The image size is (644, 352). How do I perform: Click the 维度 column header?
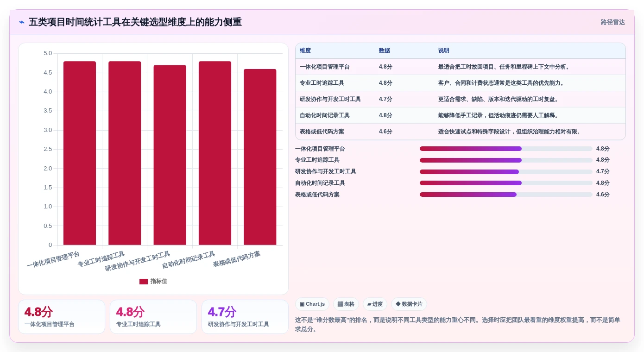pos(305,51)
